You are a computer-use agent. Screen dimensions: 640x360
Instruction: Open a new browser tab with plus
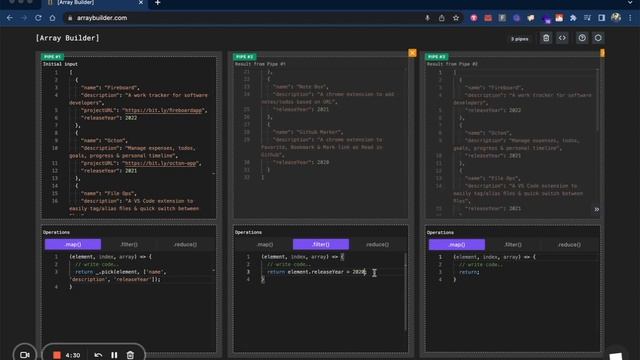tap(158, 3)
